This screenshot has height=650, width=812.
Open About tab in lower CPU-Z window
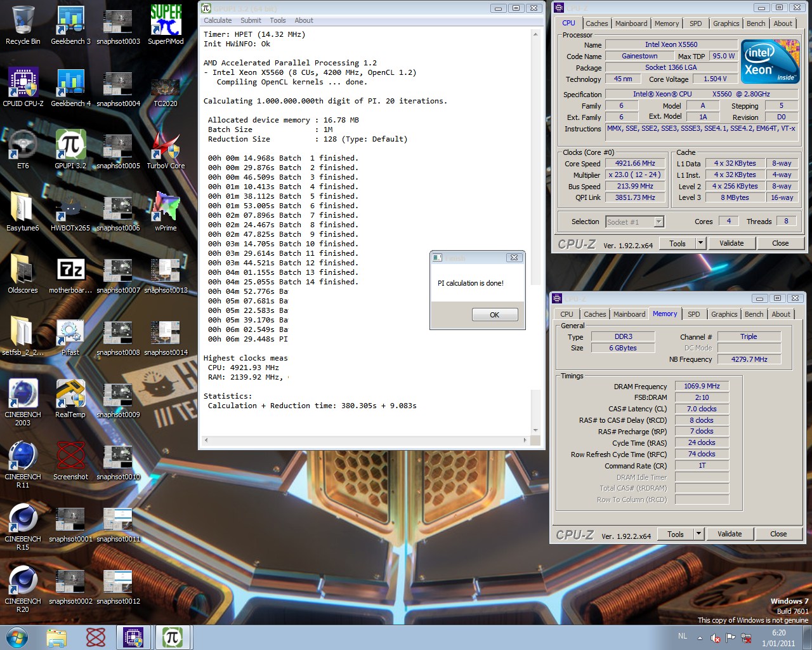pyautogui.click(x=781, y=314)
